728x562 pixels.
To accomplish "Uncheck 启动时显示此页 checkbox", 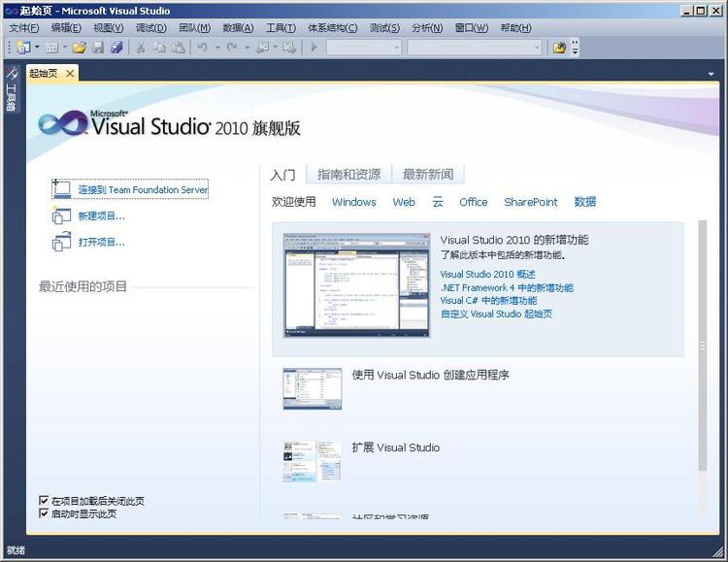I will click(x=44, y=513).
